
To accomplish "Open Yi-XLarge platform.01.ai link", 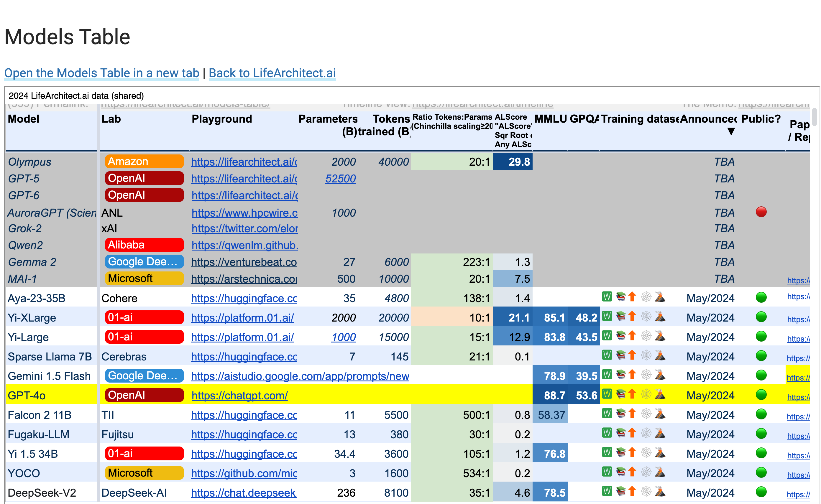I will pos(242,318).
